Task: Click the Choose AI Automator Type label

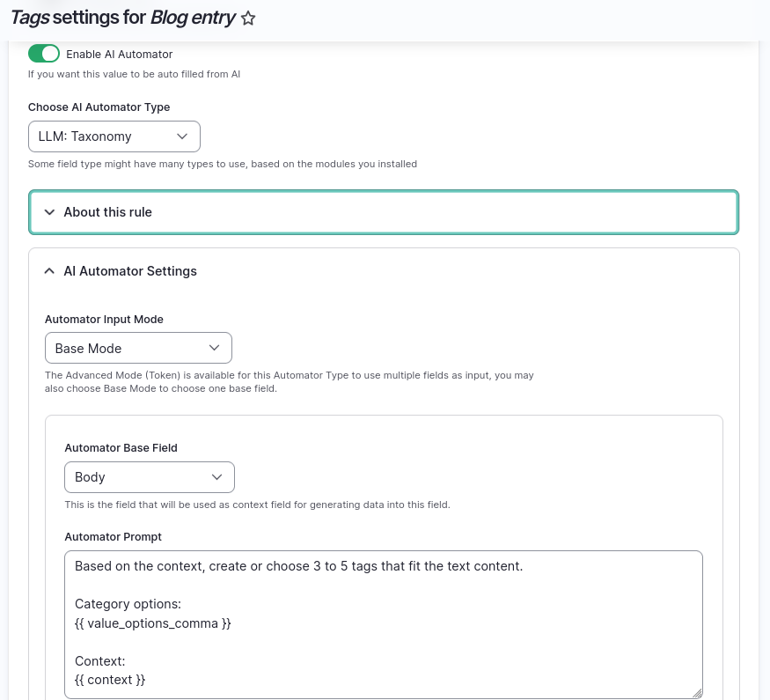Action: [x=99, y=107]
